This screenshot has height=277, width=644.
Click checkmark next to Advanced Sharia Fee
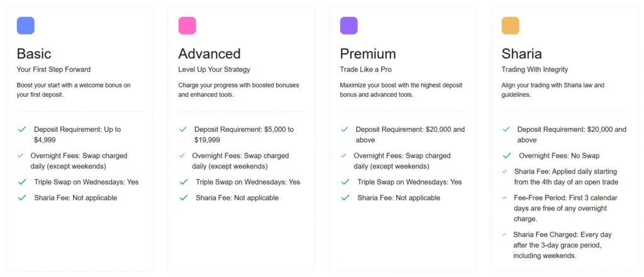[x=184, y=198]
